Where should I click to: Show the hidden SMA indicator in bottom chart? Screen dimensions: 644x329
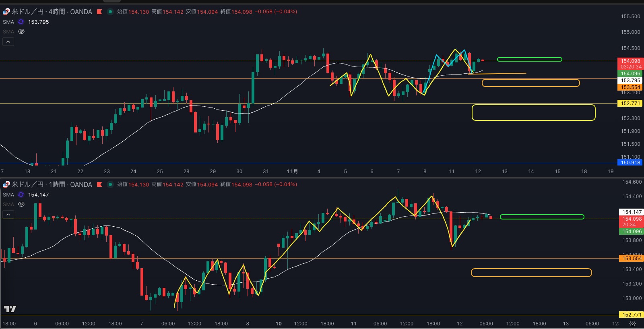(x=21, y=204)
